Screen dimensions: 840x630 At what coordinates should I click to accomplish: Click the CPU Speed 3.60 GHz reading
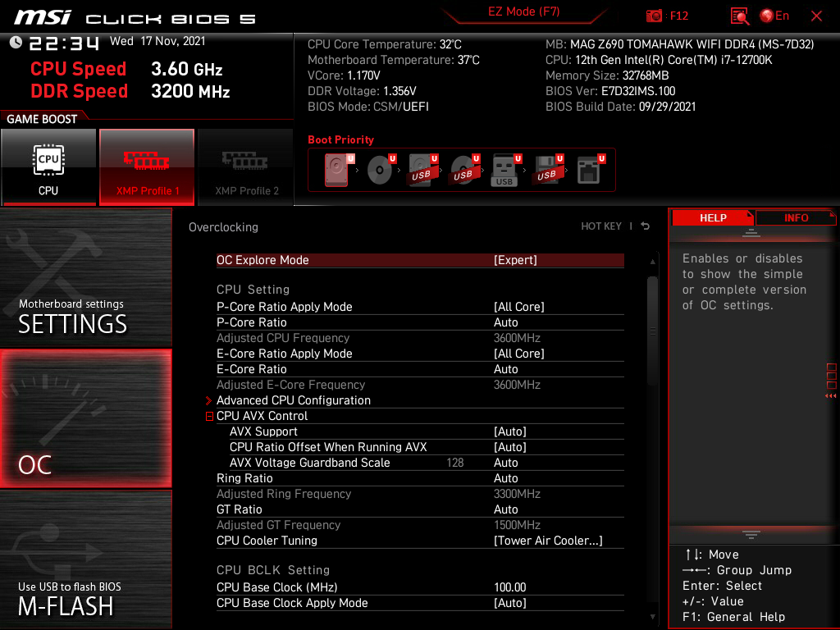[126, 69]
